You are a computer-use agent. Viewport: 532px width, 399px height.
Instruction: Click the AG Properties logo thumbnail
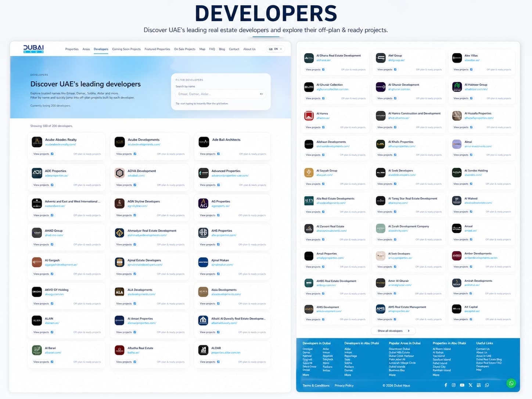pos(203,203)
